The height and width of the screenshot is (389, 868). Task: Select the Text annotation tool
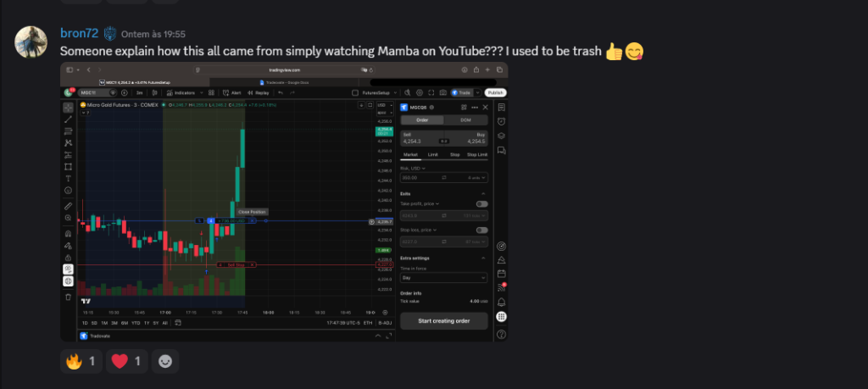click(x=68, y=178)
